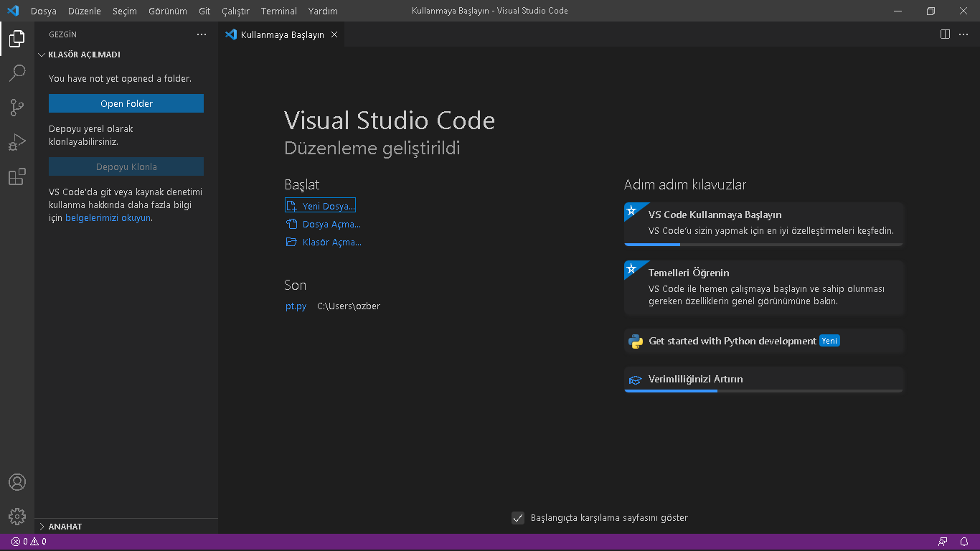
Task: Expand the ANAHAT outline section
Action: click(42, 527)
